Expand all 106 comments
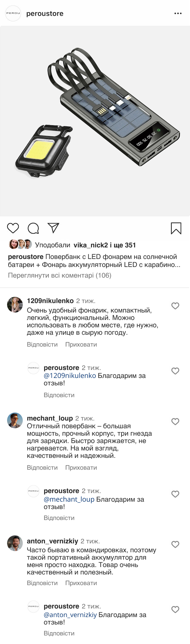The height and width of the screenshot is (644, 190). coord(59,276)
